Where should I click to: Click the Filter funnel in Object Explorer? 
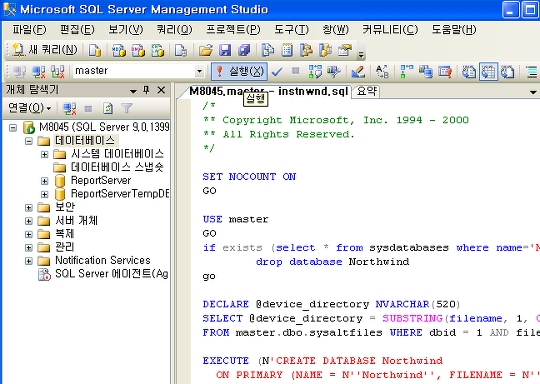[x=127, y=109]
